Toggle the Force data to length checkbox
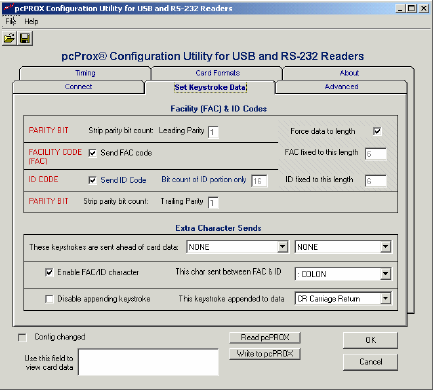Image resolution: width=433 pixels, height=390 pixels. point(377,131)
